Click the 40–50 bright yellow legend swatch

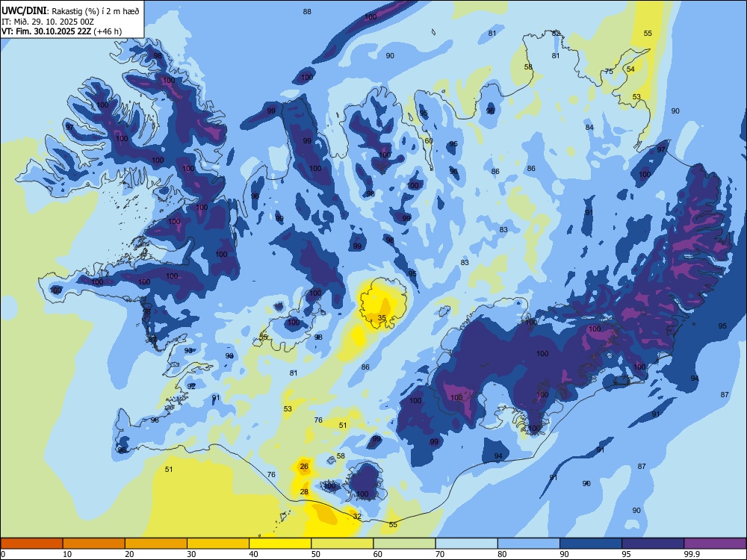(280, 544)
